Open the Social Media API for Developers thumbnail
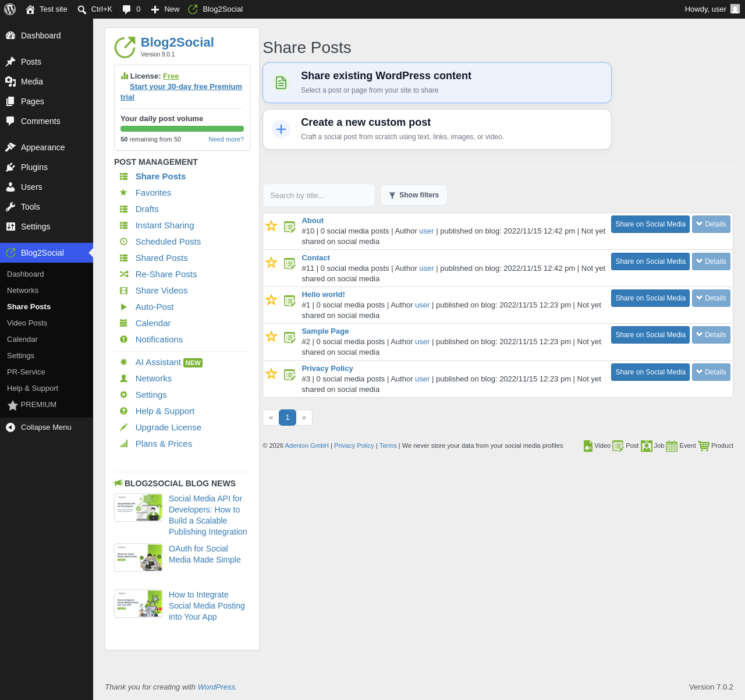 139,508
